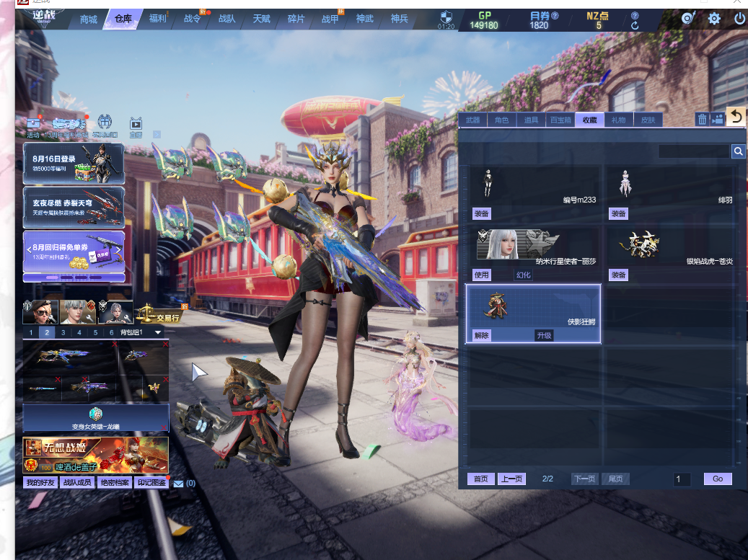The height and width of the screenshot is (560, 748).
Task: Remove the 变身女英雄-龙曦 hero with red X
Action: tap(164, 427)
